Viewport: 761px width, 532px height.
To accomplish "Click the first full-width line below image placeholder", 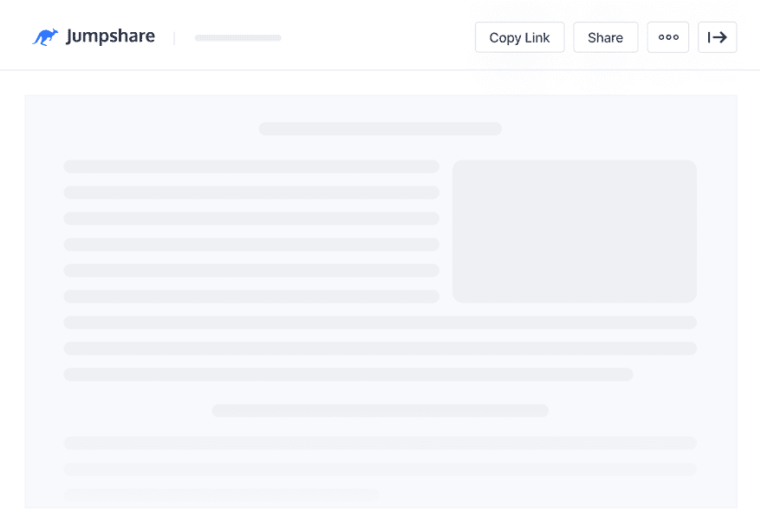I will point(380,322).
